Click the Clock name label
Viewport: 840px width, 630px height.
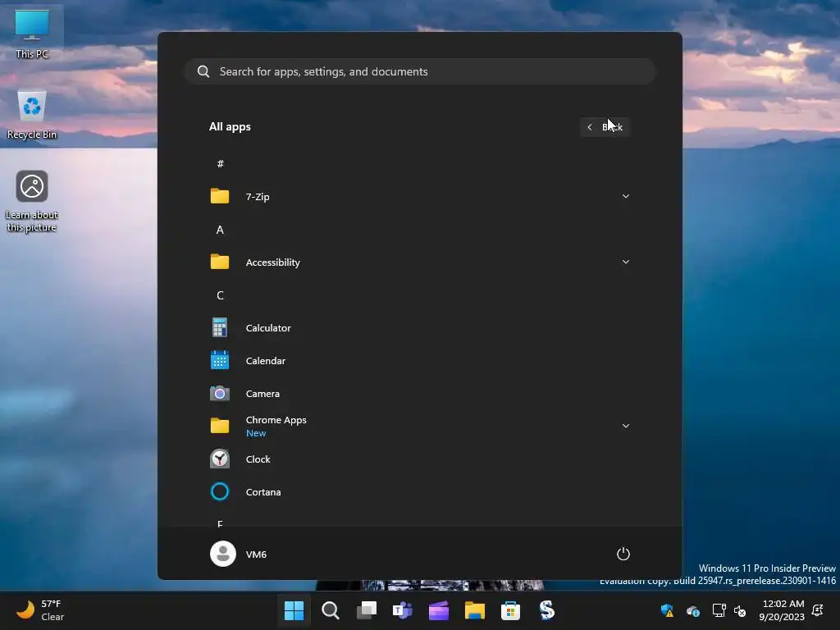click(258, 459)
